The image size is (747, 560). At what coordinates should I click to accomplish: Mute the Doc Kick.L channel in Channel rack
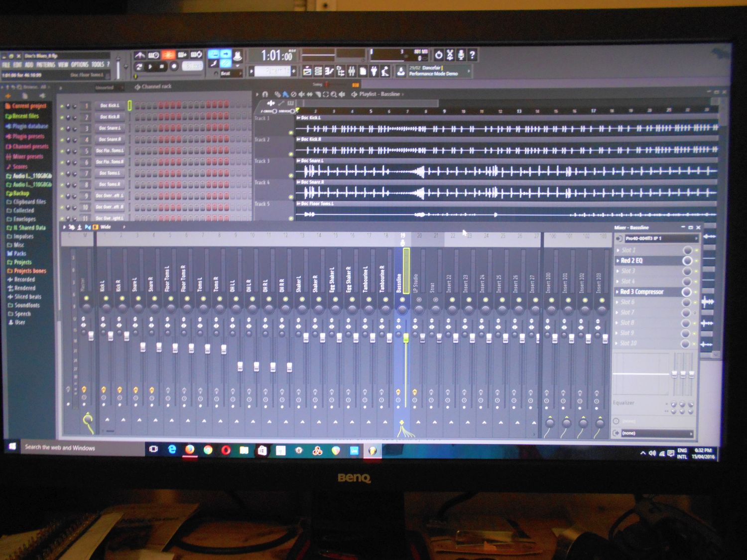62,106
